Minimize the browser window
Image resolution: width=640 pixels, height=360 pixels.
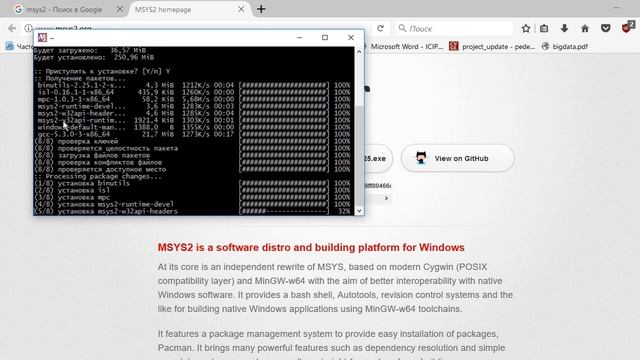[x=616, y=7]
